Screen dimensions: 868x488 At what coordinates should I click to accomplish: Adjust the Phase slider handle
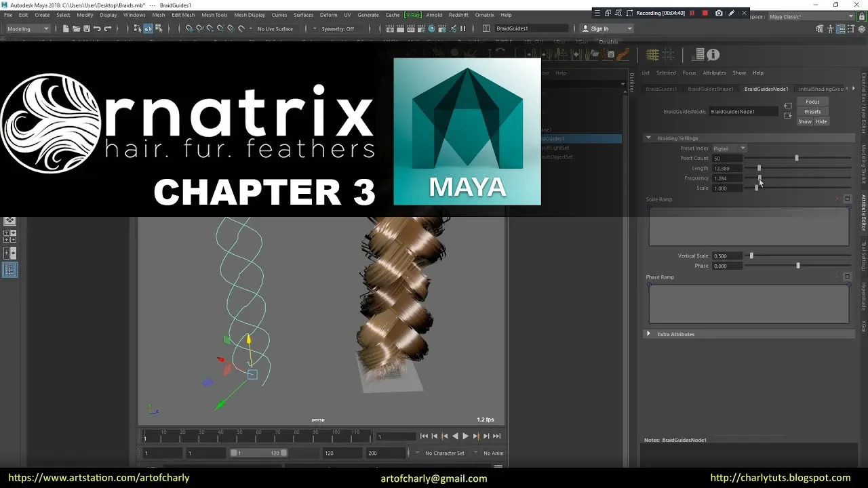[x=798, y=266]
